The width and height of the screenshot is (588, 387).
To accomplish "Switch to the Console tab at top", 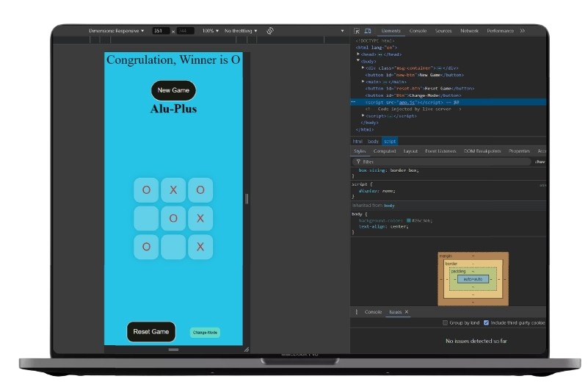I will [418, 31].
